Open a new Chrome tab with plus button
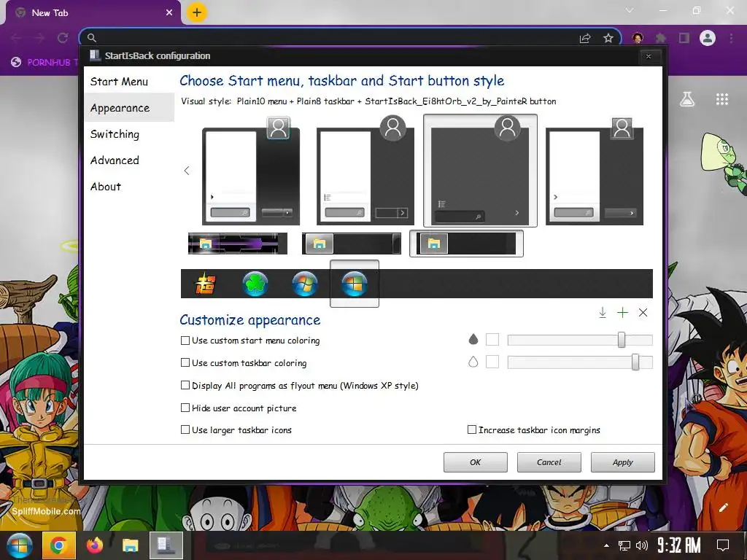This screenshot has width=747, height=560. click(x=197, y=12)
